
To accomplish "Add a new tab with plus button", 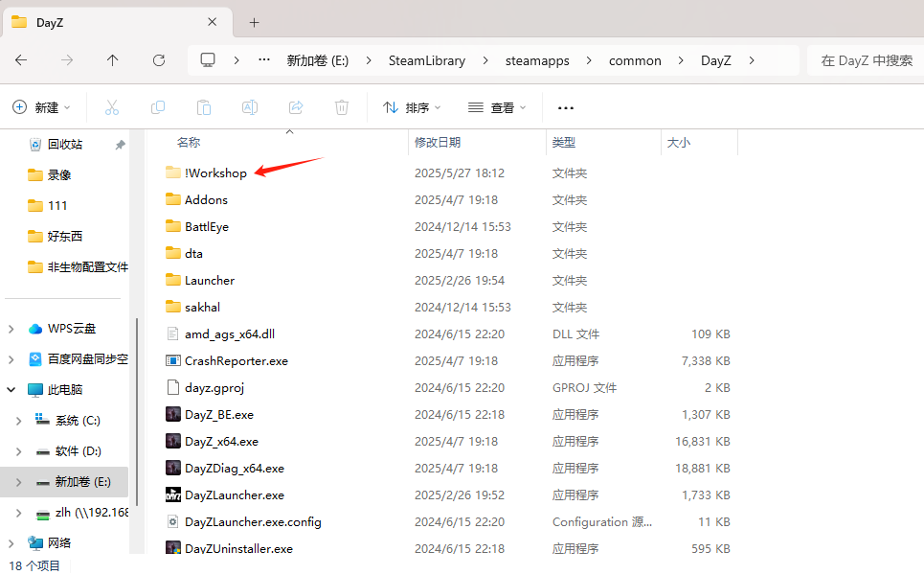I will [254, 22].
